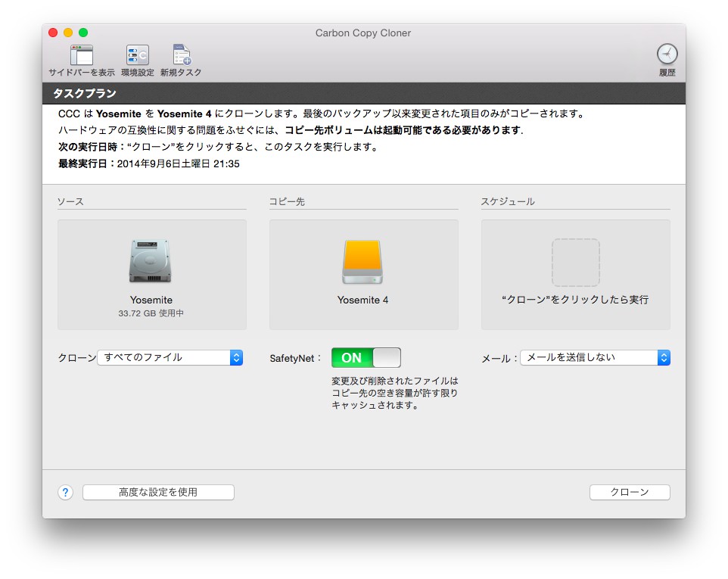This screenshot has height=579, width=728.
Task: Open the メールを送信しない mail dropdown
Action: tap(596, 357)
